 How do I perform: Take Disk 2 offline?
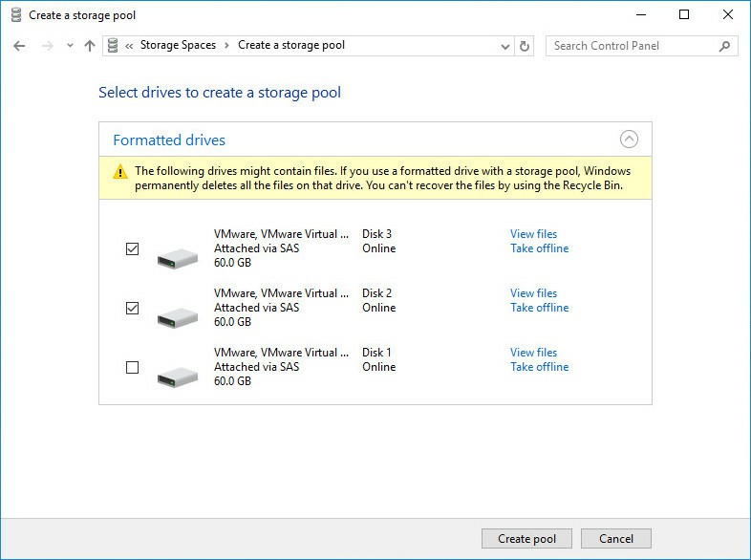pos(539,308)
